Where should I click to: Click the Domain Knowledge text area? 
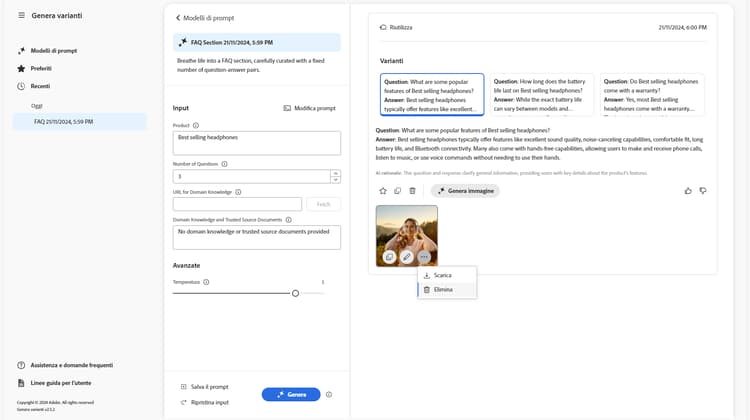[257, 237]
